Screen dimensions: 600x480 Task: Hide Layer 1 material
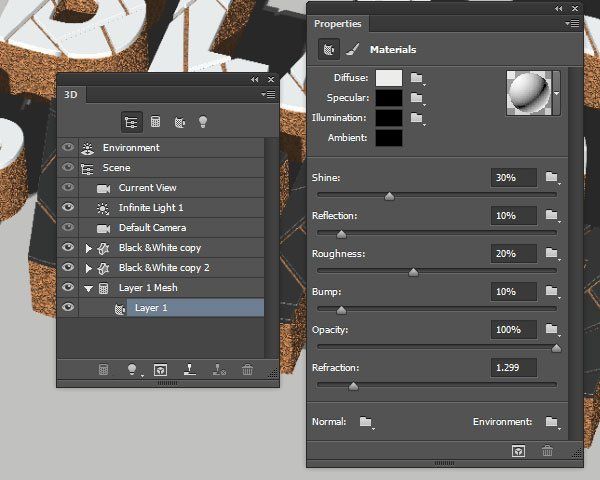68,307
